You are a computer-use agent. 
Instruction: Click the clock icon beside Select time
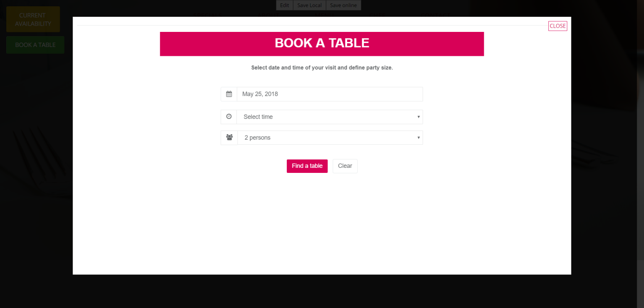tap(229, 117)
